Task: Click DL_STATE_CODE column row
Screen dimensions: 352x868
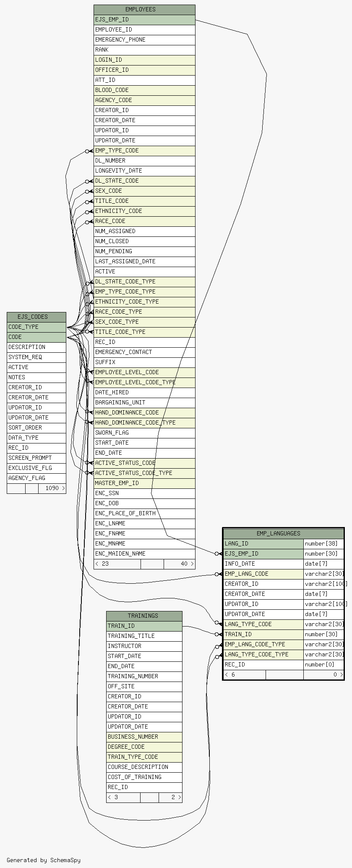Action: (x=144, y=181)
